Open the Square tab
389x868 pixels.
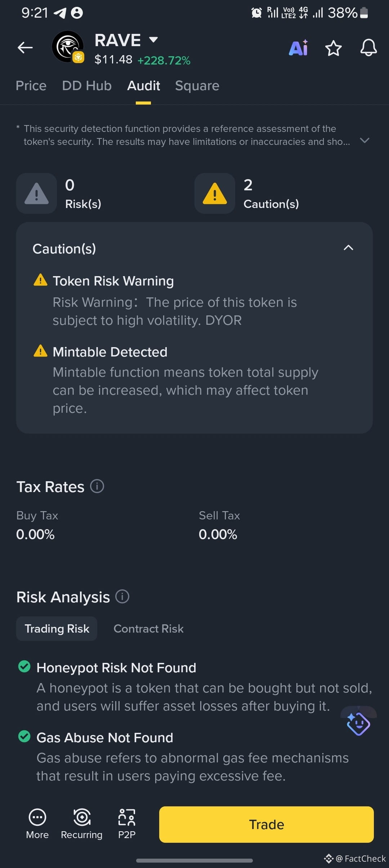tap(197, 86)
